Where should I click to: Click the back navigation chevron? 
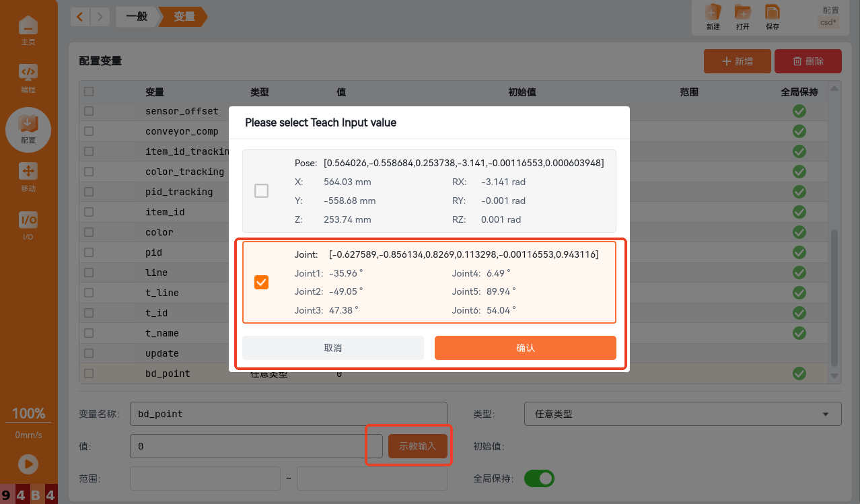[x=80, y=16]
